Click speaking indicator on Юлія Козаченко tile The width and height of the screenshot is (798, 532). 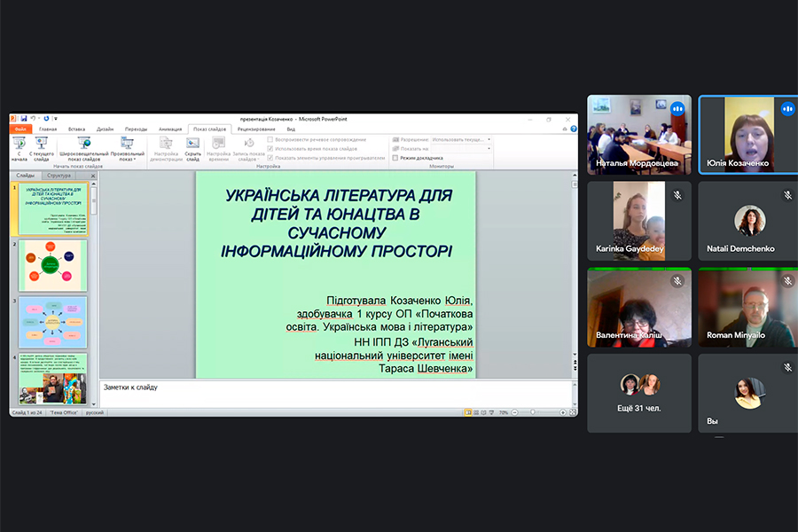click(x=788, y=108)
